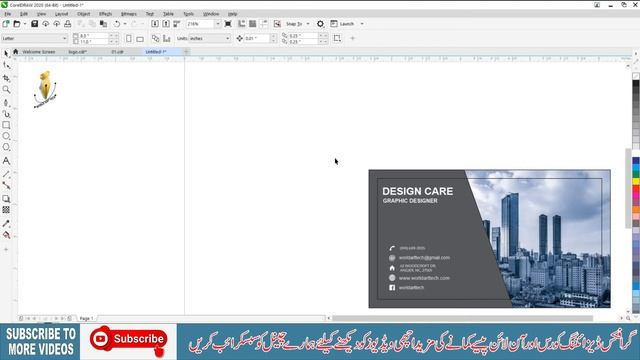Open the Object menu
This screenshot has height=360, width=640.
(x=84, y=14)
